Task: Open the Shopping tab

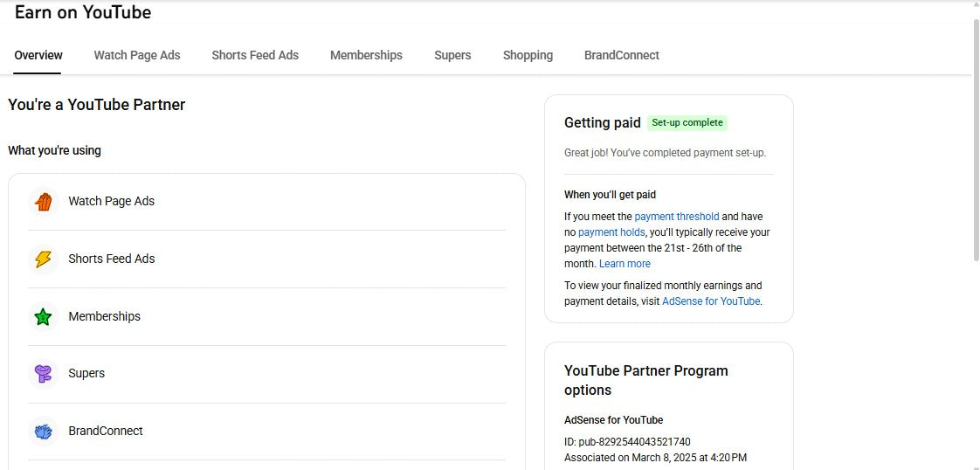Action: pyautogui.click(x=528, y=55)
